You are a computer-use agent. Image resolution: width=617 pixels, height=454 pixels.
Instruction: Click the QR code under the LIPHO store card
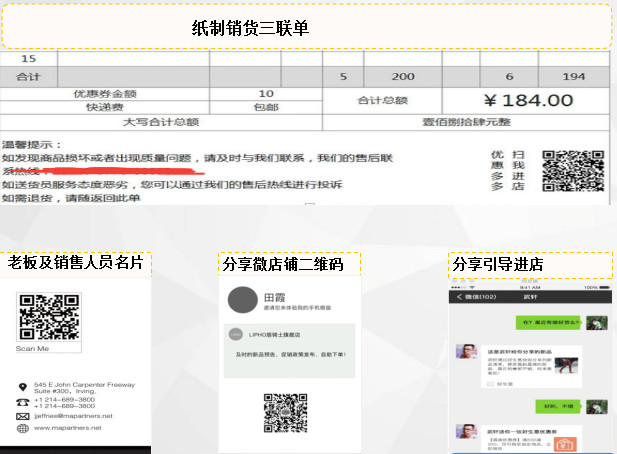[285, 413]
